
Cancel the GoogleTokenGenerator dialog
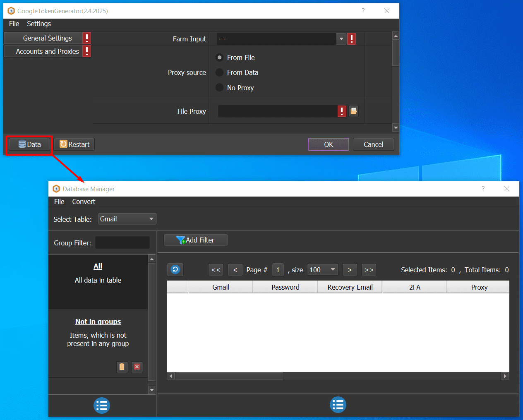coord(374,144)
